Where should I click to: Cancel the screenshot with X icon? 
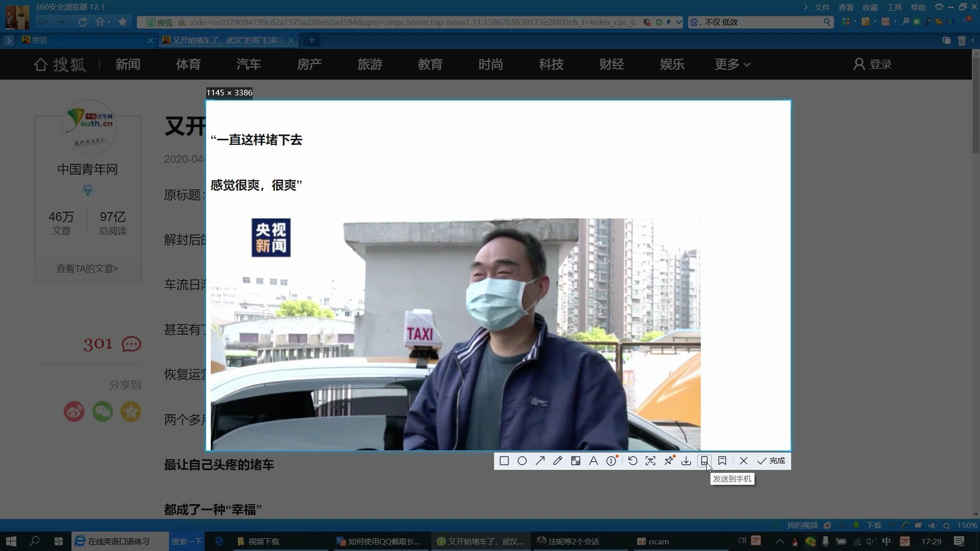click(744, 461)
